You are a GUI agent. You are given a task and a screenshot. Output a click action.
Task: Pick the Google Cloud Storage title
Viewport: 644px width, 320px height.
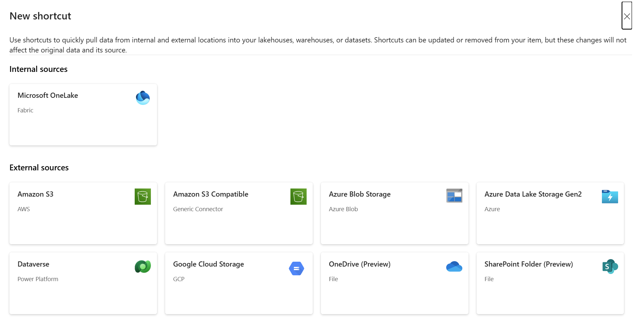click(208, 264)
